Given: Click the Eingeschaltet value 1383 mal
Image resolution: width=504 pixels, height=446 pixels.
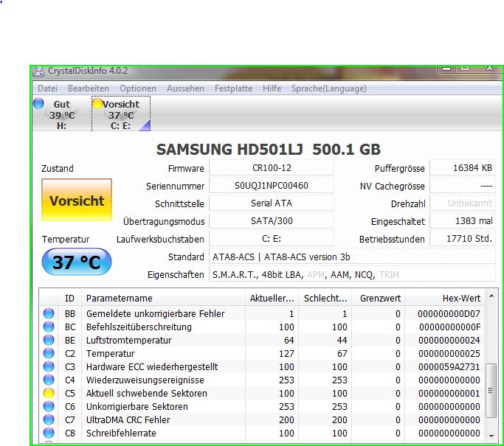Looking at the screenshot, I should click(x=463, y=221).
